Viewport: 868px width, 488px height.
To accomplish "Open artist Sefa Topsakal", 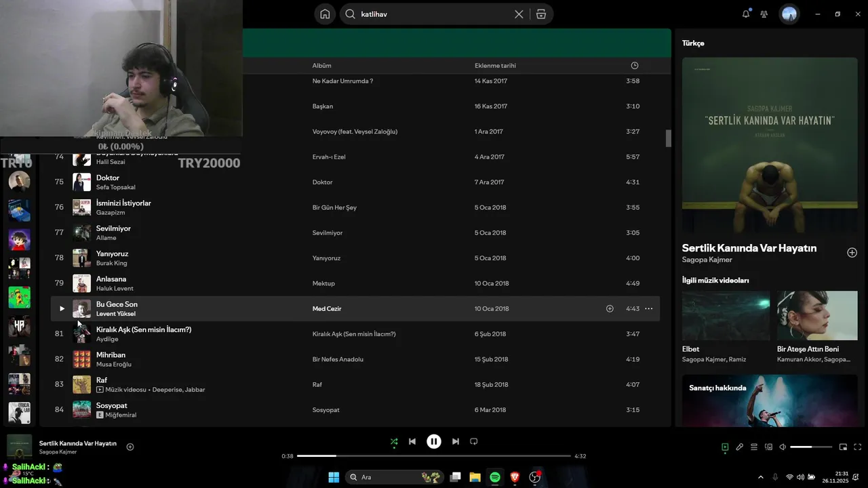I will pyautogui.click(x=116, y=187).
